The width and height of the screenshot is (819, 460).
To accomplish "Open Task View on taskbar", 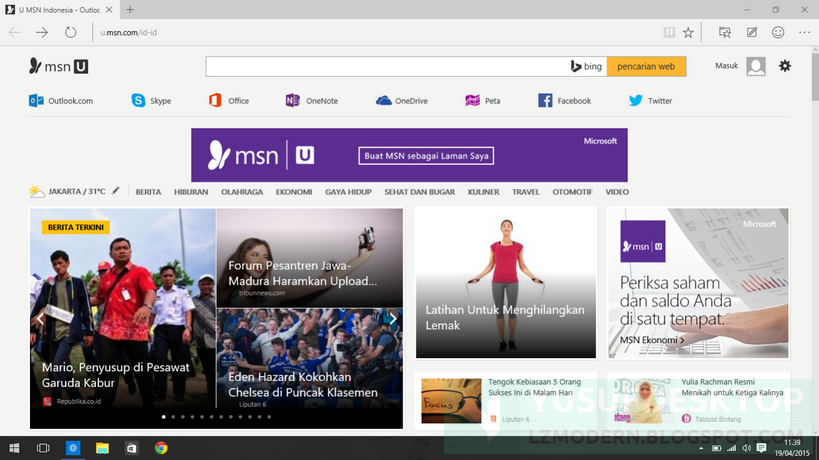I will point(43,448).
